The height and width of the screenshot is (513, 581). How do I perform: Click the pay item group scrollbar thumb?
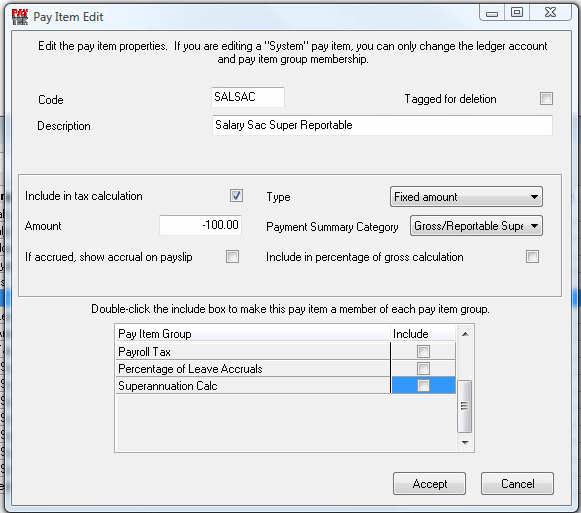click(x=464, y=406)
